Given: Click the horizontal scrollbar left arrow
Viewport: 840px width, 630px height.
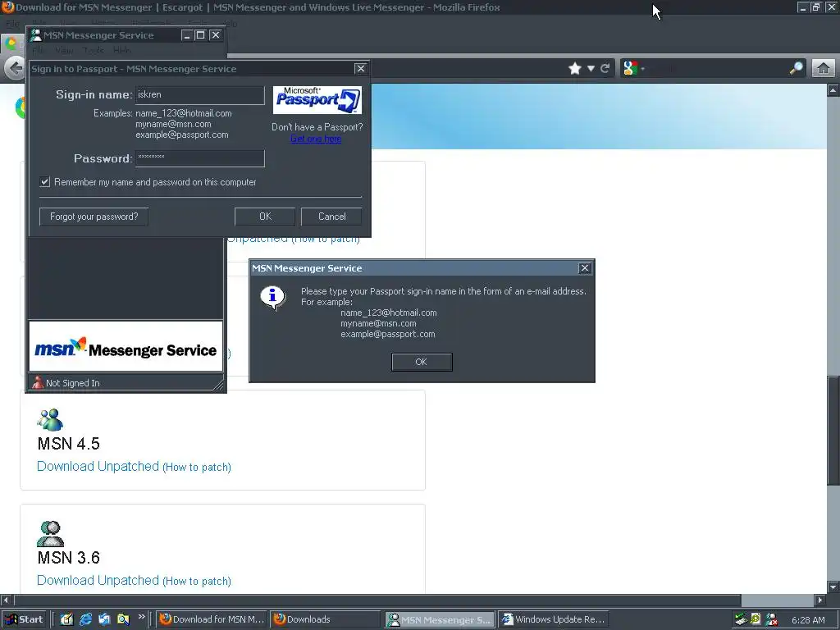Looking at the screenshot, I should point(6,600).
